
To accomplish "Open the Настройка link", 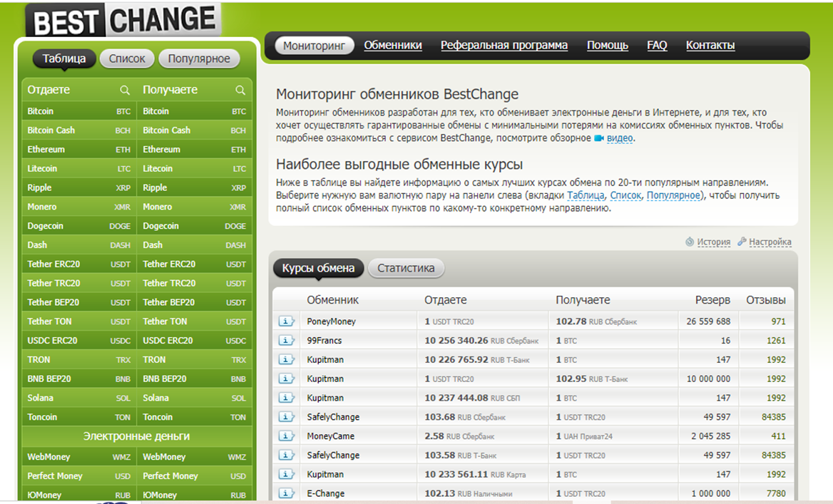I will 770,242.
